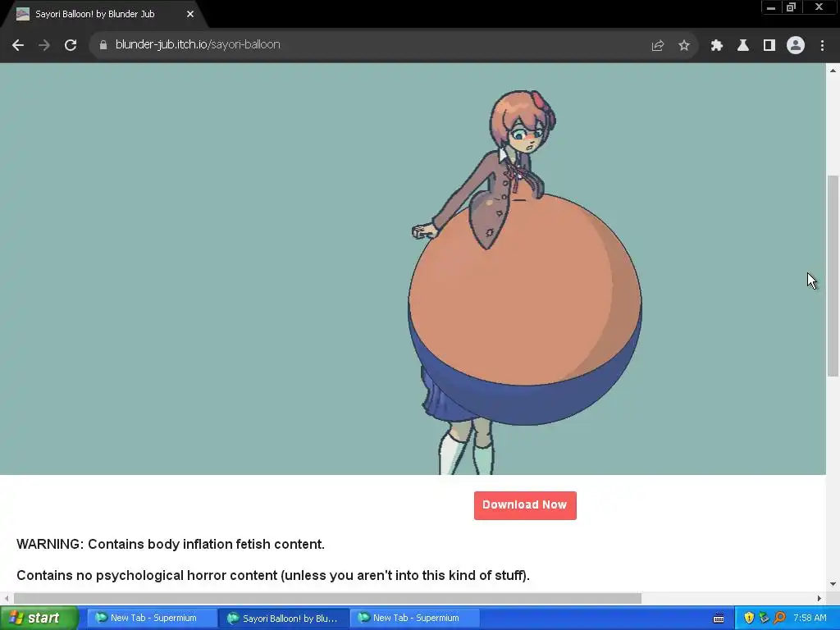Viewport: 840px width, 630px height.
Task: Click the horizontal scrollbar right arrow
Action: pyautogui.click(x=819, y=598)
